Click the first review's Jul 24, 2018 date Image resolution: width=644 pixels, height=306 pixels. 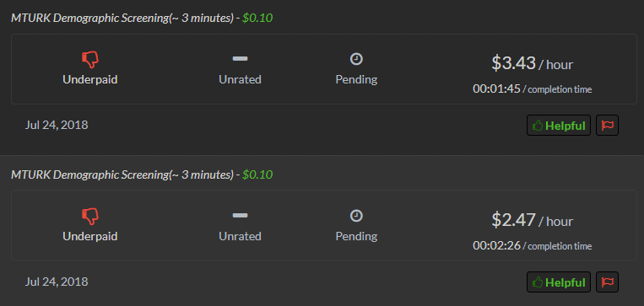57,125
